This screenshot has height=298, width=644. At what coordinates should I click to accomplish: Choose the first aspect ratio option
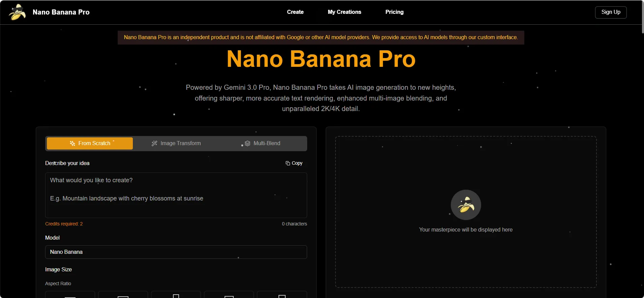tap(70, 295)
